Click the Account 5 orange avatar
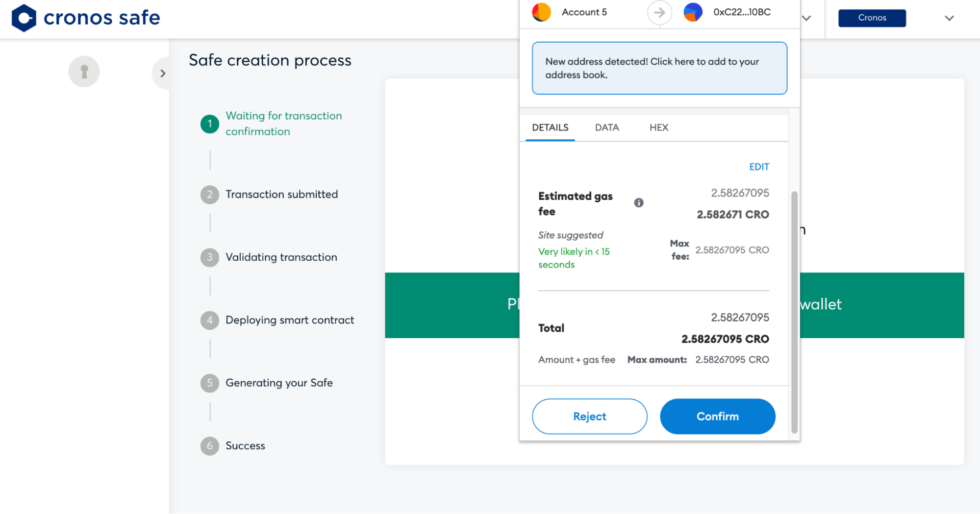This screenshot has width=980, height=514. point(542,12)
